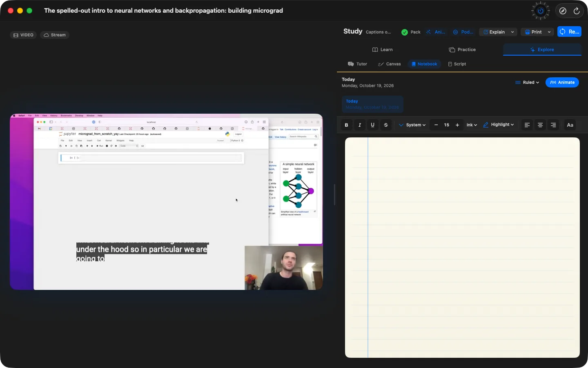Switch to the Learn tab
Viewport: 588px width, 368px height.
(x=382, y=49)
